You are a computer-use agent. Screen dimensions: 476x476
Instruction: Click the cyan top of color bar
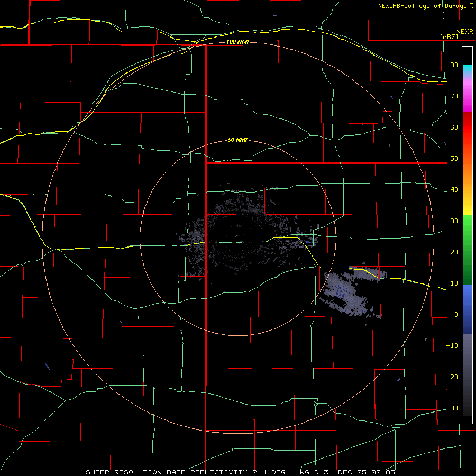coord(467,68)
